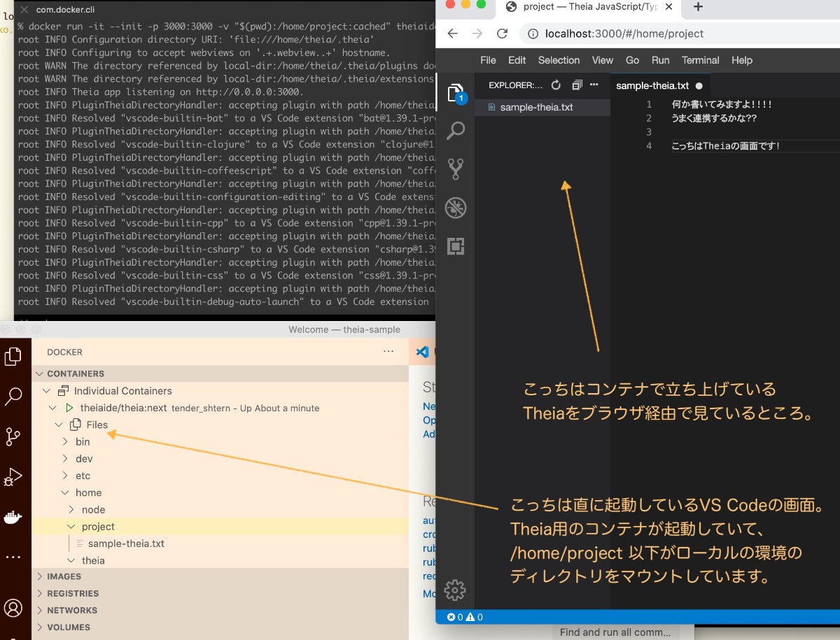The image size is (840, 640).
Task: Open Theia Edit menu
Action: (517, 60)
